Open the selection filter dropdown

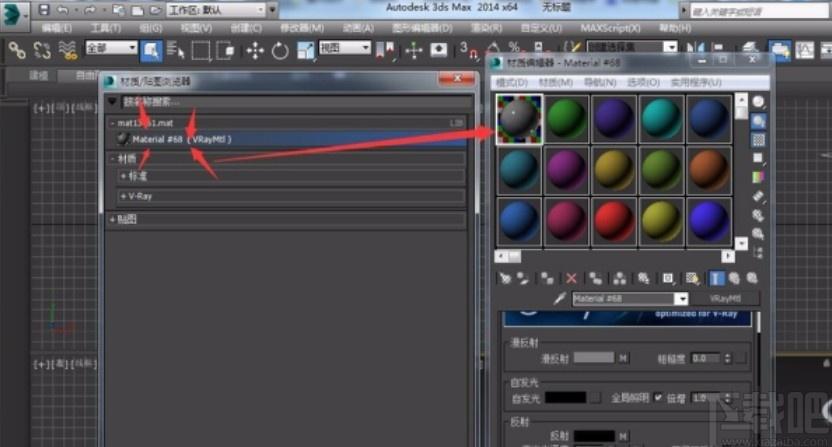click(x=111, y=48)
